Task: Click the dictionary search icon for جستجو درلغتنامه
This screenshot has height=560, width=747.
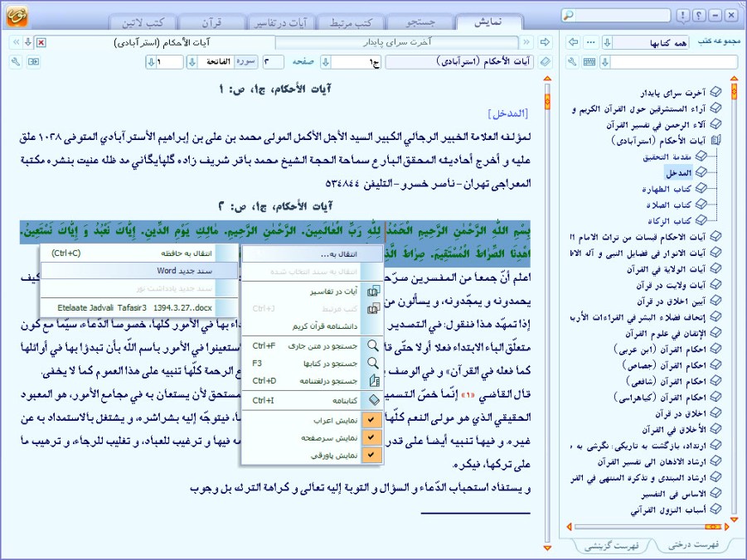Action: pos(374,381)
